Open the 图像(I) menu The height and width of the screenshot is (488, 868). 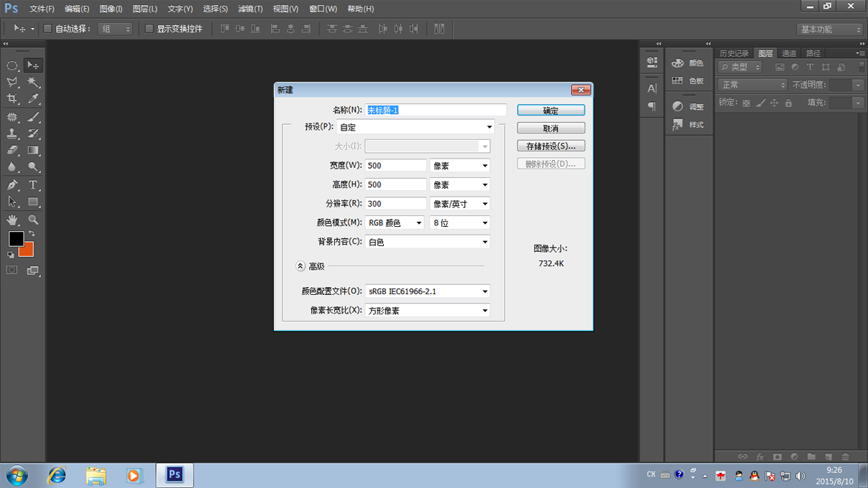point(110,9)
